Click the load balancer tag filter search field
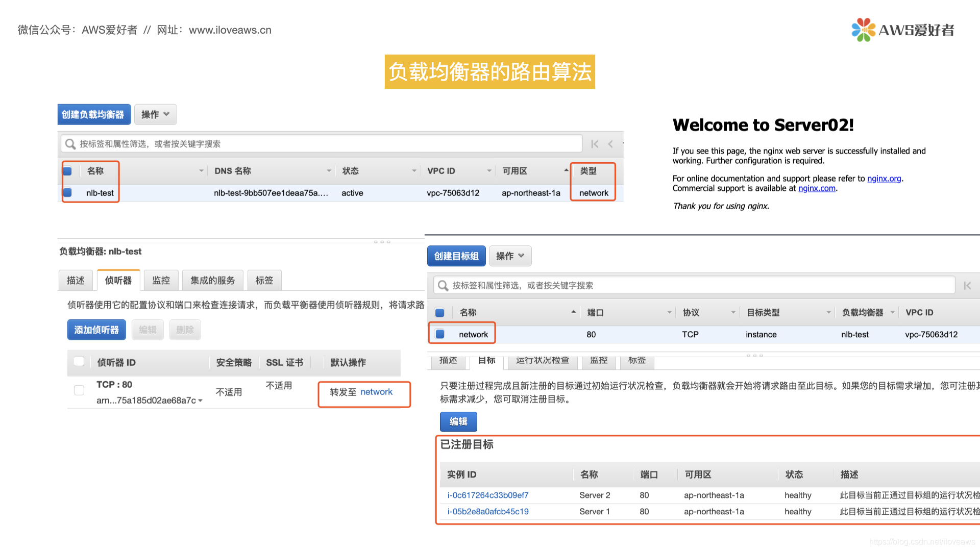Screen dimensions: 980x551 click(327, 144)
